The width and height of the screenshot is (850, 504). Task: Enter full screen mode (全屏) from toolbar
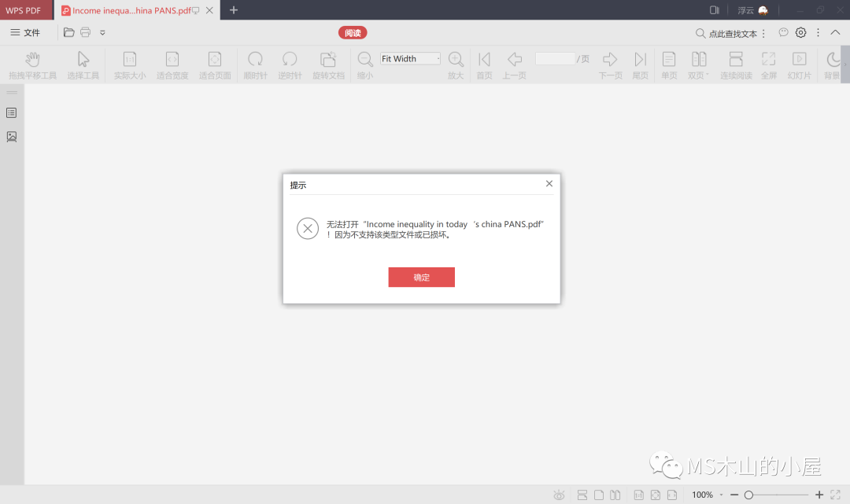(769, 65)
